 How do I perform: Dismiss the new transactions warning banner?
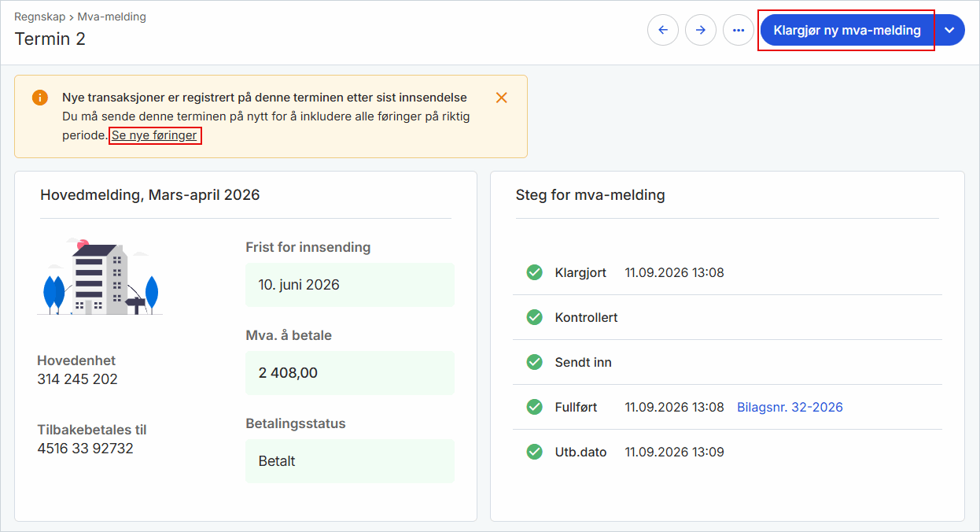coord(502,98)
